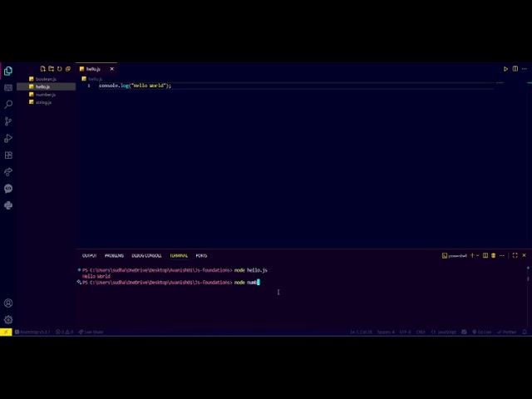Switch to the DEBUG CONSOLE tab
Screen dimensions: 532x399
click(146, 255)
